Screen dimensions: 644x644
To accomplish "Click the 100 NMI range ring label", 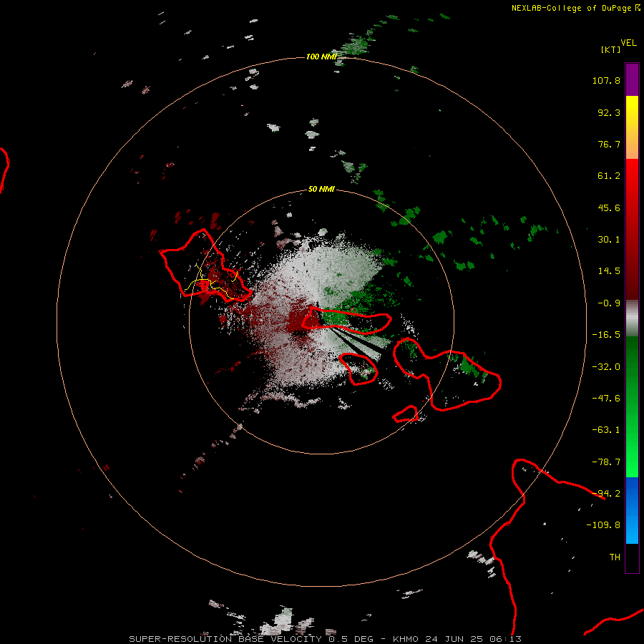I will [x=321, y=57].
